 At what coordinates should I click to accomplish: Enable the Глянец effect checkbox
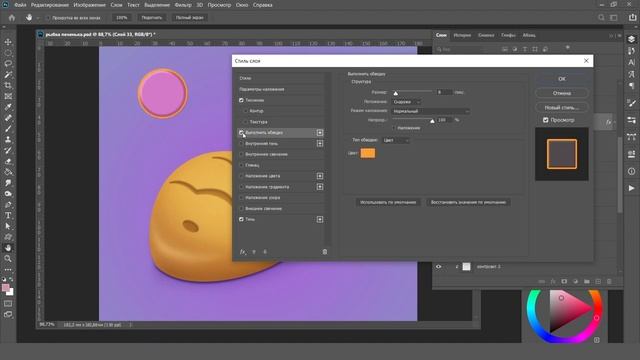click(241, 165)
